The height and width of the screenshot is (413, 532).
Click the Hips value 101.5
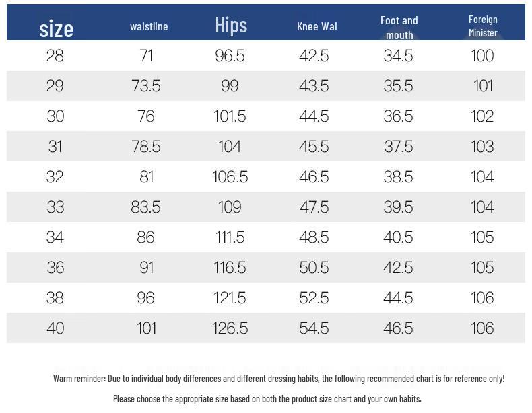[230, 116]
